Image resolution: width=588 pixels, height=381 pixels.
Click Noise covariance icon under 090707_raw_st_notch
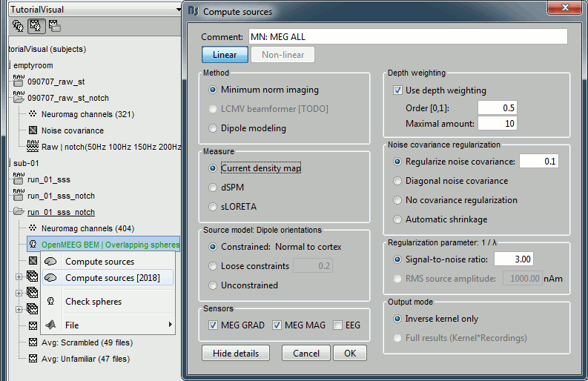33,130
